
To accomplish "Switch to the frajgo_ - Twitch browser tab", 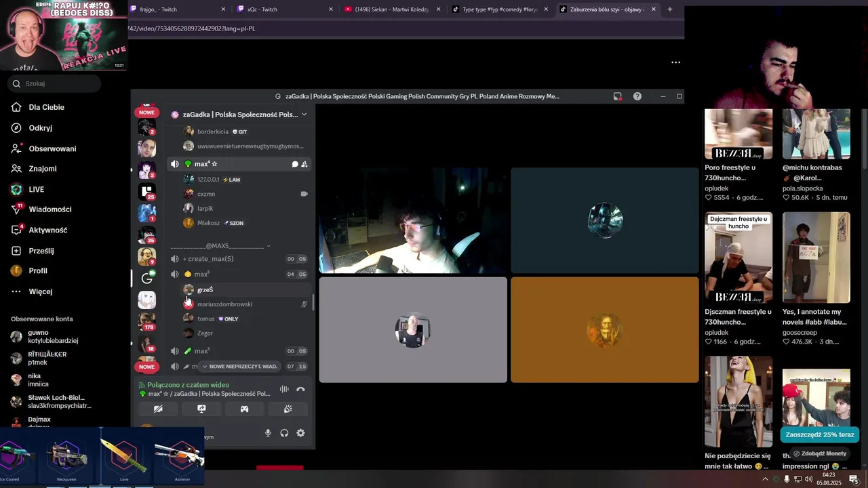I will pos(178,9).
